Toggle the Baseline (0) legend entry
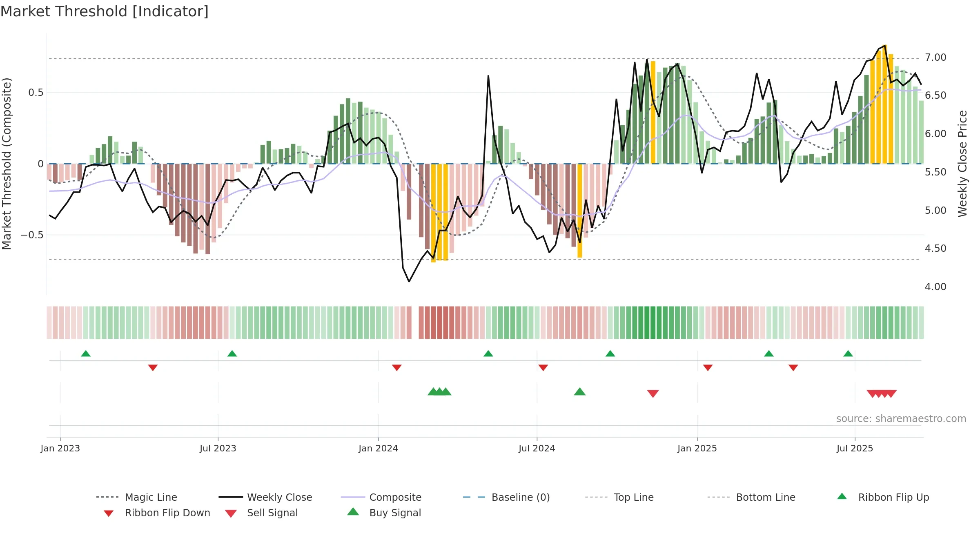The image size is (980, 551). [x=506, y=497]
